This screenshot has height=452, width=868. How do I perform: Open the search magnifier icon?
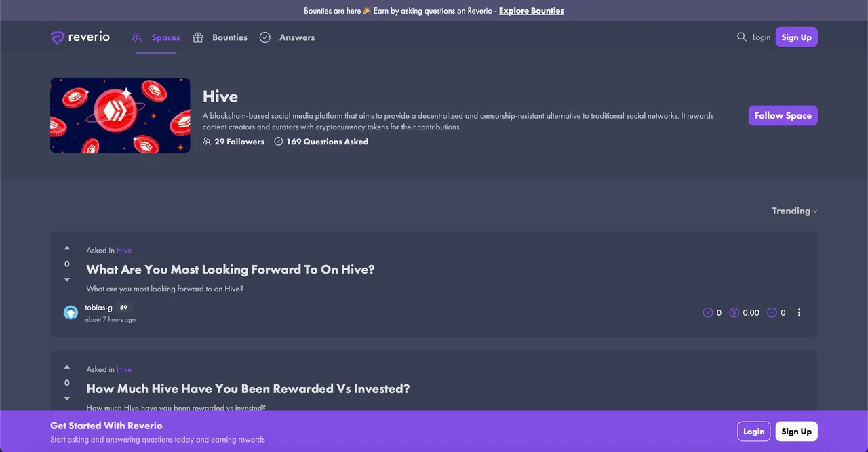click(742, 37)
